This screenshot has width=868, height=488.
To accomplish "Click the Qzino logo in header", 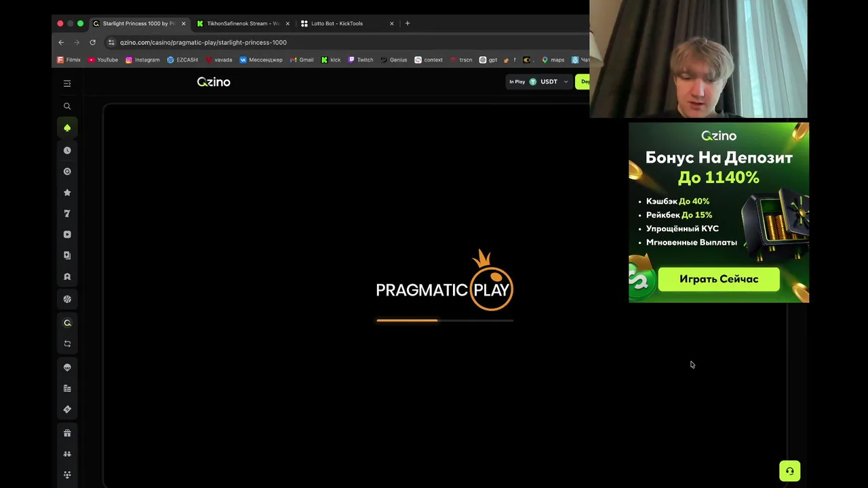I will tap(214, 82).
